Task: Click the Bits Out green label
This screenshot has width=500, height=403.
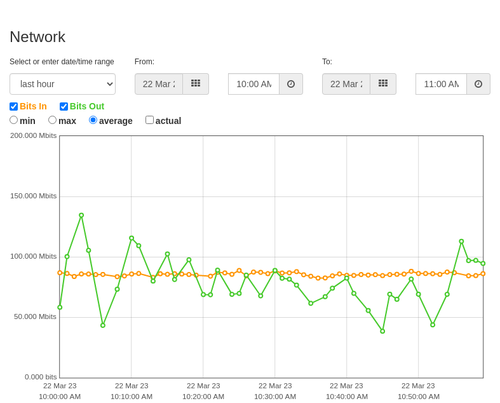Action: pos(87,106)
